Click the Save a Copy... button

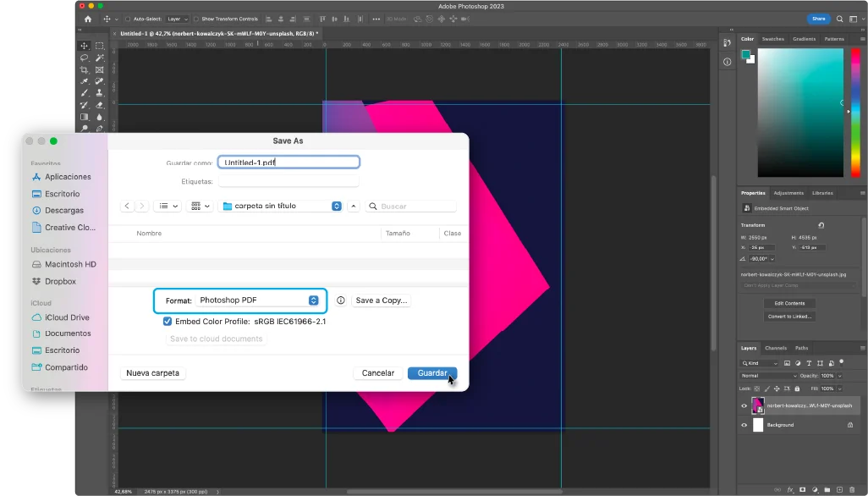point(382,300)
